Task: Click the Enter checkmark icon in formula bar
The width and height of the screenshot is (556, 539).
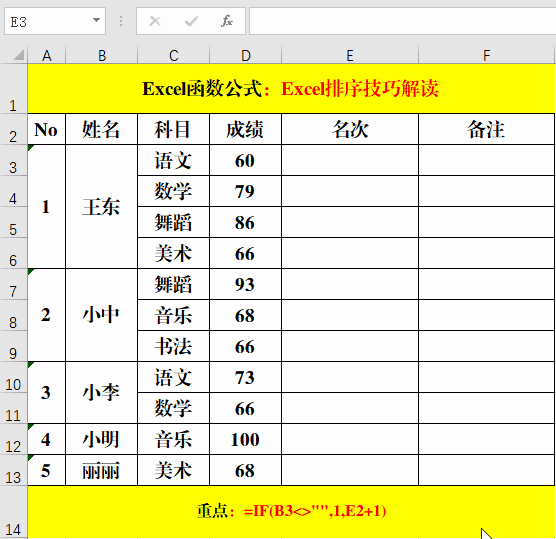Action: tap(191, 21)
